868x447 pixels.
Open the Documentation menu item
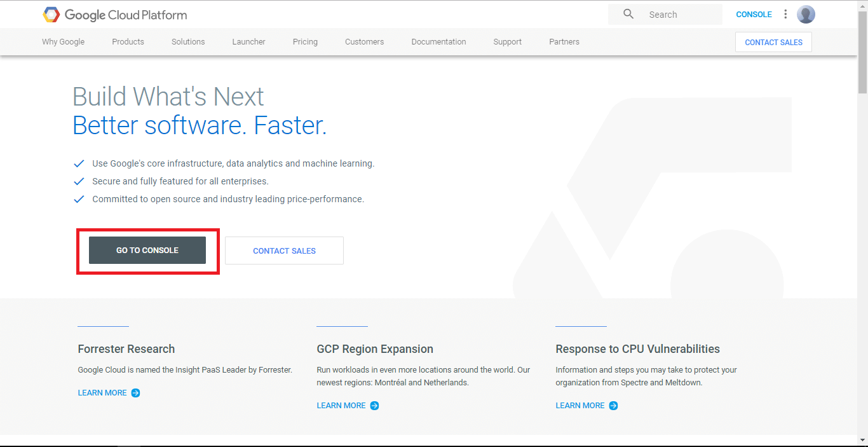point(438,42)
